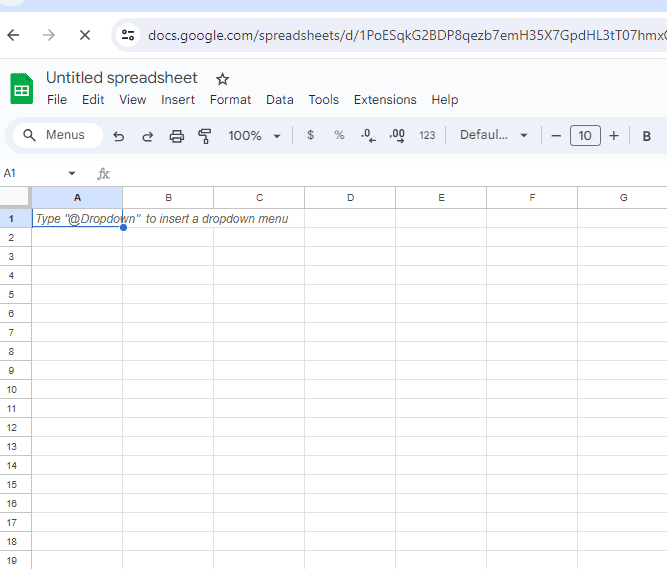
Task: Format cell as percent
Action: [x=339, y=135]
